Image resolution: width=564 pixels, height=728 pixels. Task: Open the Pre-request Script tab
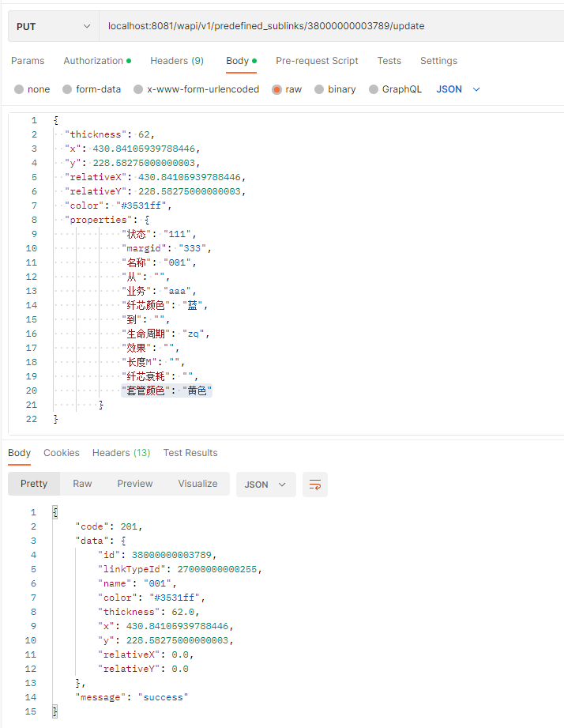[x=317, y=61]
